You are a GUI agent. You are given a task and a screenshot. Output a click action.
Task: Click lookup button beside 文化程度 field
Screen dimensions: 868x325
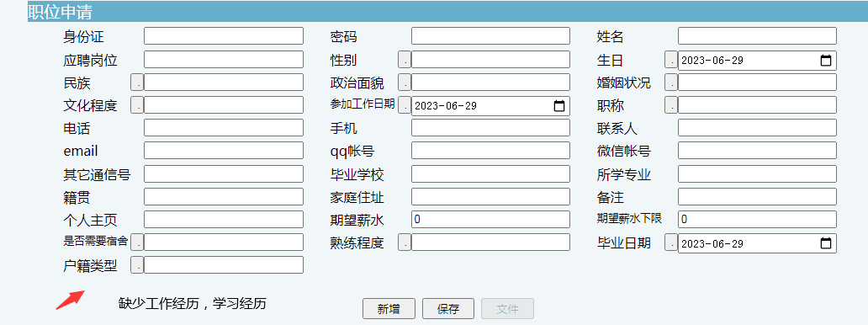137,104
